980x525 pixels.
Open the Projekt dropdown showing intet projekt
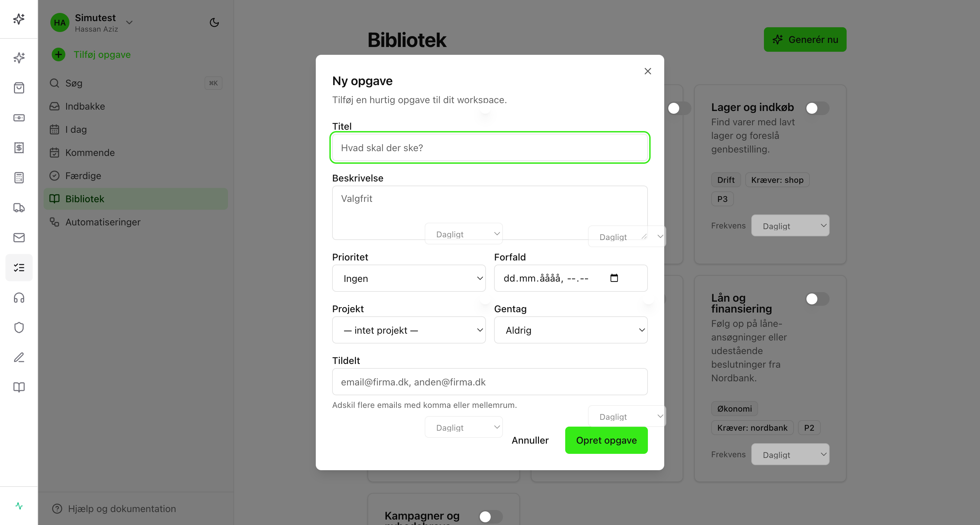409,330
